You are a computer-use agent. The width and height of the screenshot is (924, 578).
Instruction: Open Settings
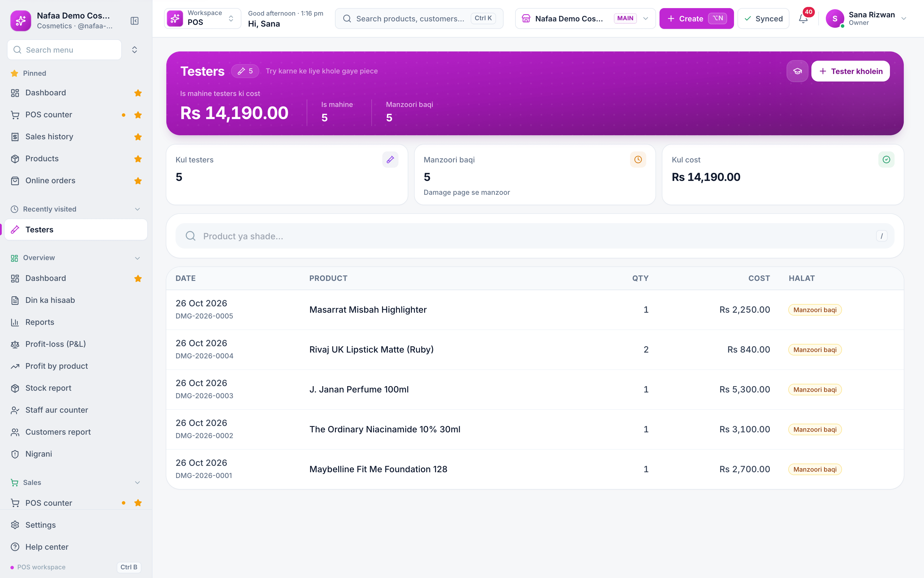76,525
